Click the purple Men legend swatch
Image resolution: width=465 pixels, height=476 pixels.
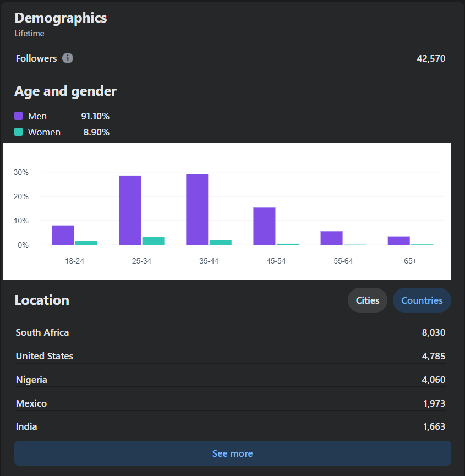(x=19, y=116)
